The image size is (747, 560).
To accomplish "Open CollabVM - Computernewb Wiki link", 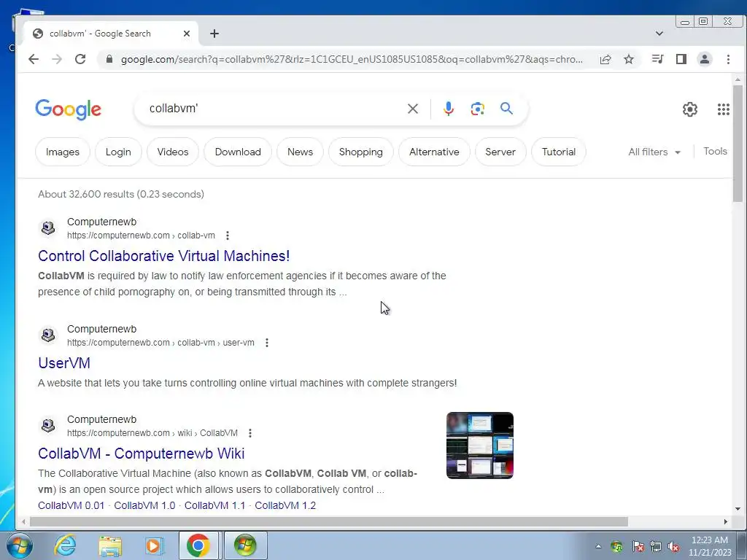I will click(142, 454).
